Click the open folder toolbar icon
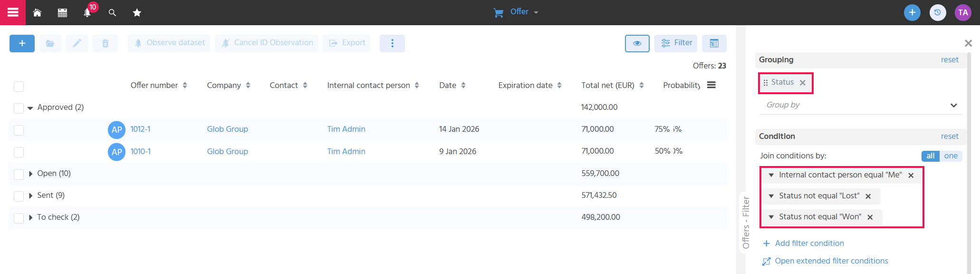Image resolution: width=980 pixels, height=274 pixels. tap(50, 43)
